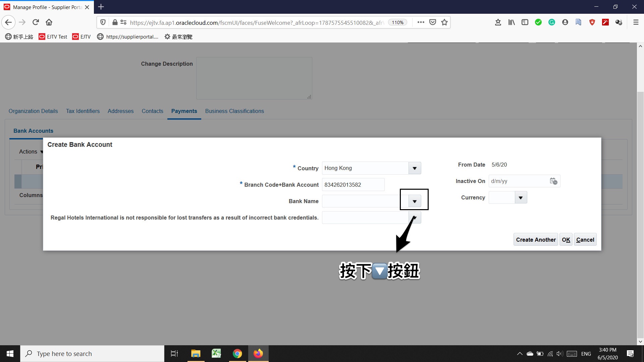Expand dropdown below Bank Name field
This screenshot has width=644, height=362.
coord(415,218)
